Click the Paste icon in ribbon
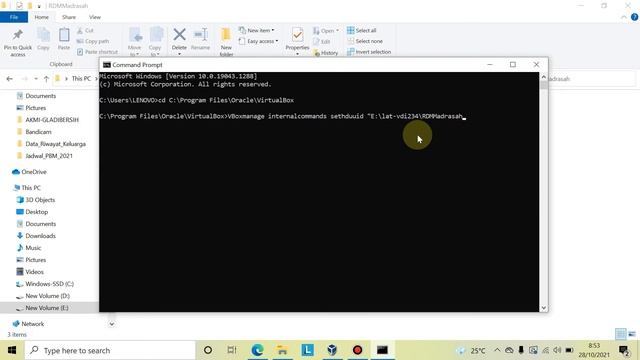 click(64, 35)
